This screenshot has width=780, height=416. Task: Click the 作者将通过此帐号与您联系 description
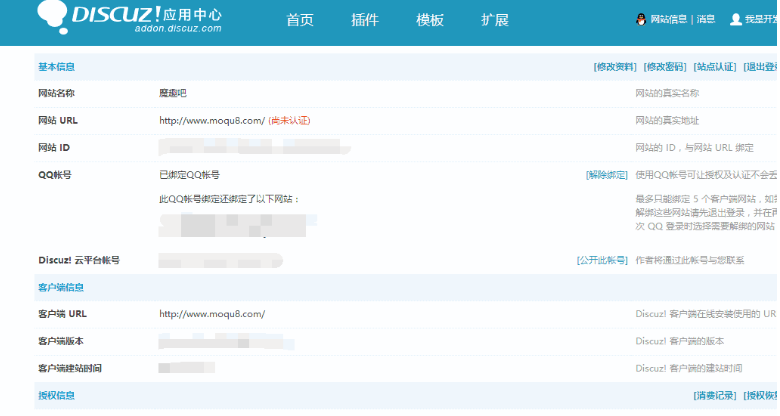(689, 260)
